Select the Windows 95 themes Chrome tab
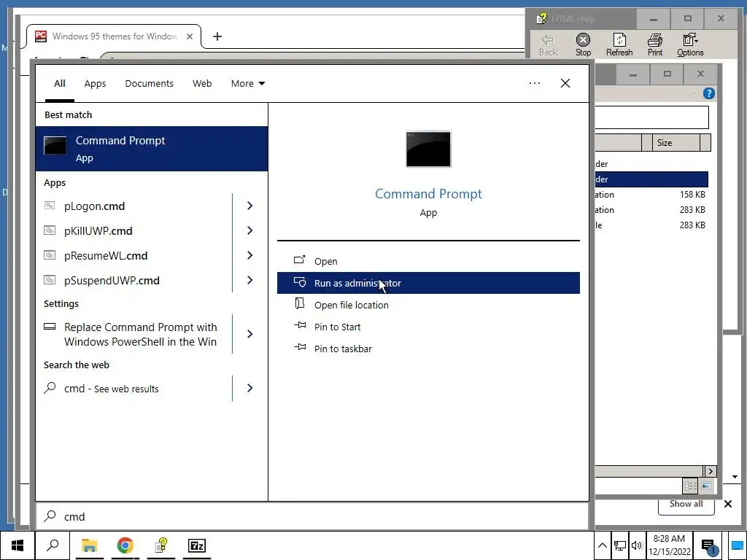Viewport: 747px width, 560px height. (113, 36)
